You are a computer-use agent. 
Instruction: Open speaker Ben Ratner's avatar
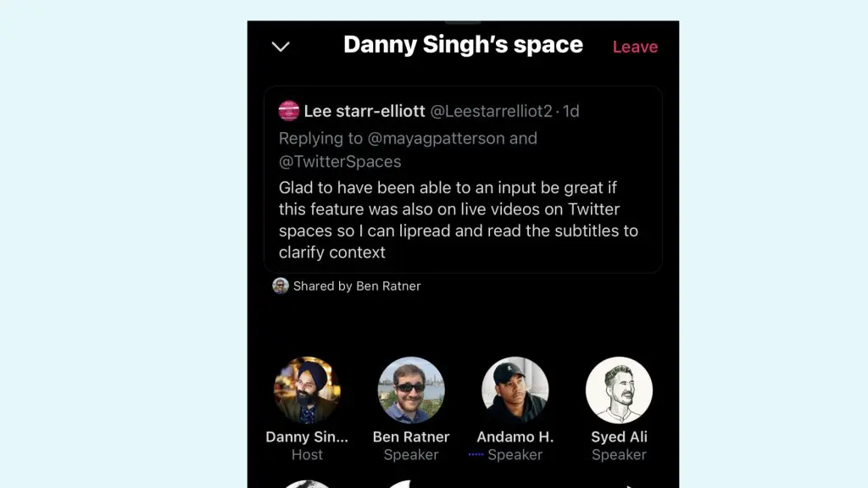411,390
